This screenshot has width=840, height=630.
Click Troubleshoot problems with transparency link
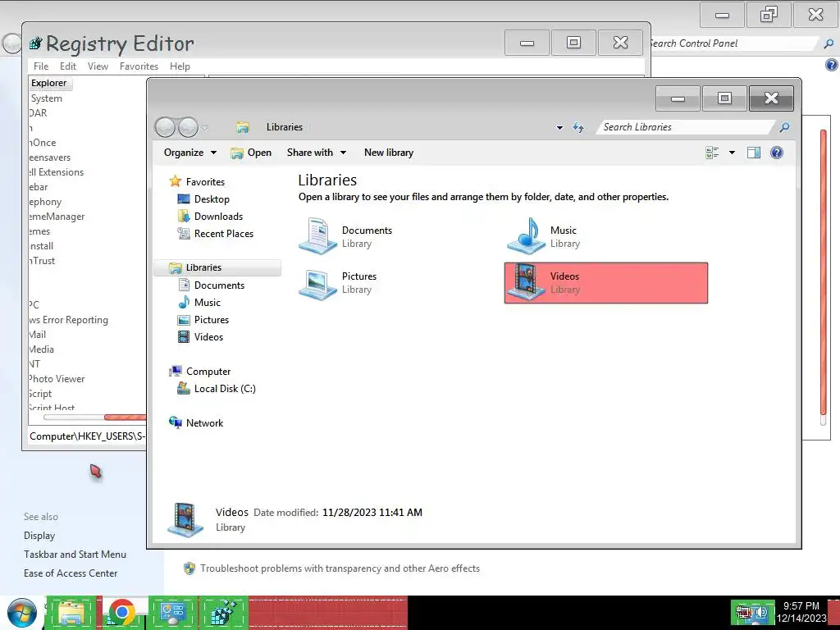(x=340, y=568)
